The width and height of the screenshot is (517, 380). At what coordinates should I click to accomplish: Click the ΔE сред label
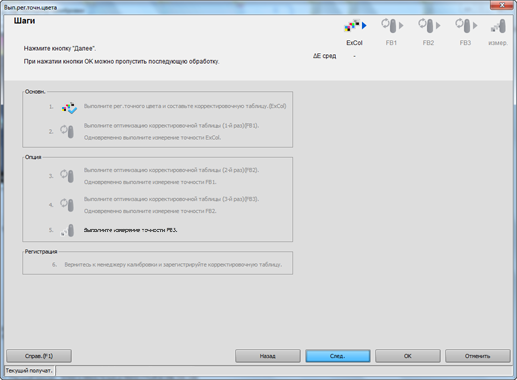[324, 56]
